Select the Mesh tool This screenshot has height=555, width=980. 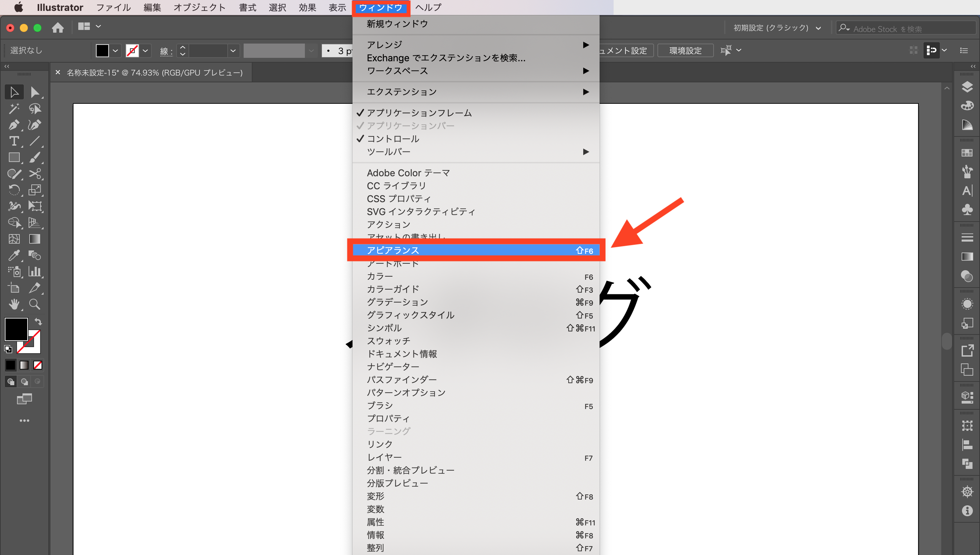[x=14, y=239]
